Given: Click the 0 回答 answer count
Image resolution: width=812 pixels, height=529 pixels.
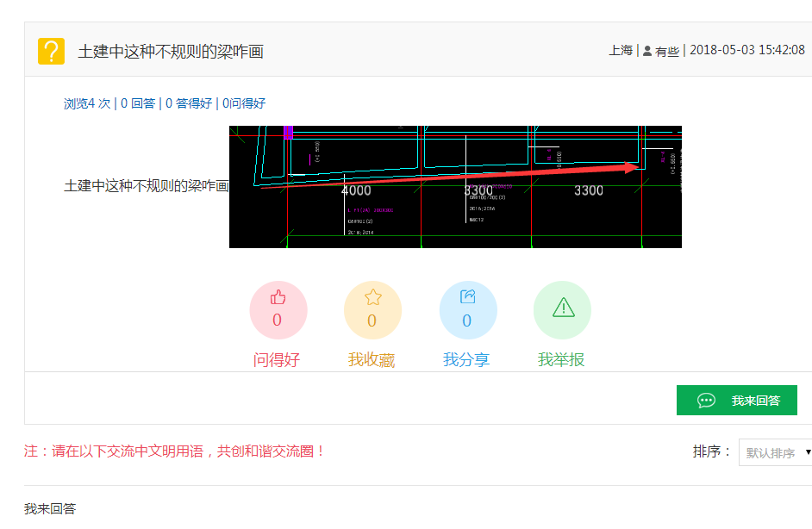Looking at the screenshot, I should tap(138, 103).
